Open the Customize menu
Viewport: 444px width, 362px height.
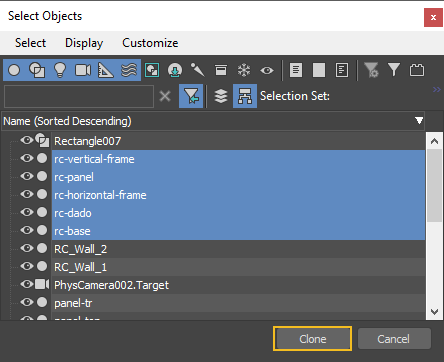150,43
